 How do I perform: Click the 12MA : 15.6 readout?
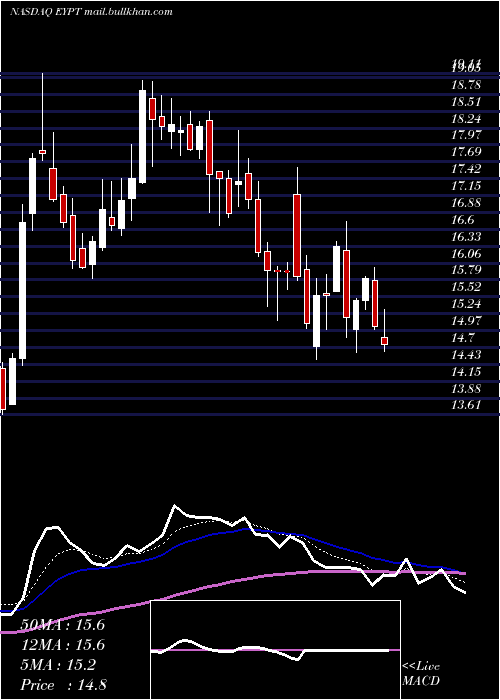[x=62, y=645]
